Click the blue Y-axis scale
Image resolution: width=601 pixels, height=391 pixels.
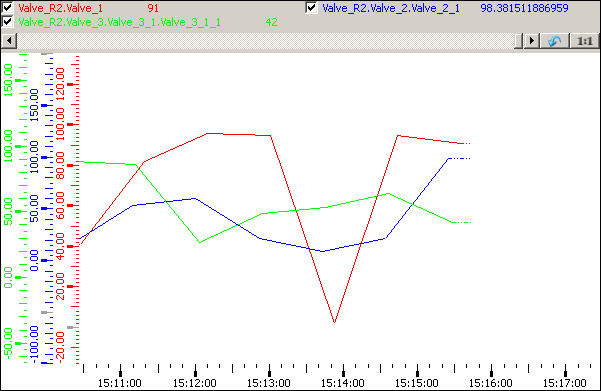(41, 209)
